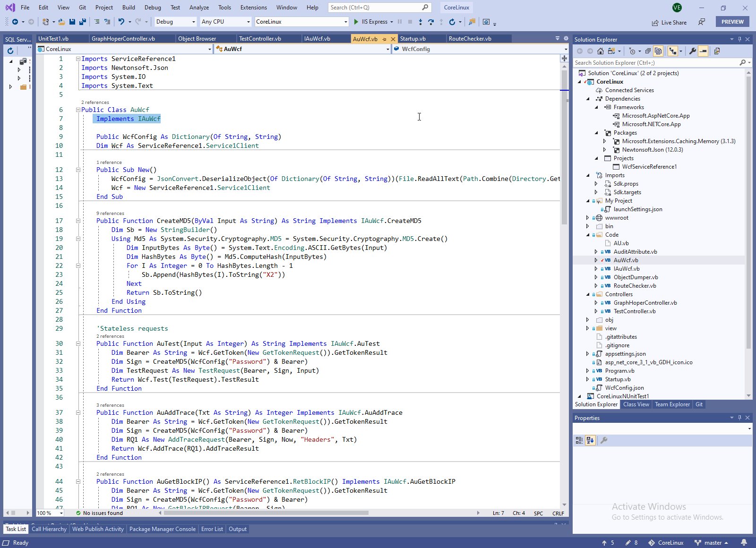This screenshot has width=756, height=548.
Task: Open the Extensions menu
Action: point(253,8)
